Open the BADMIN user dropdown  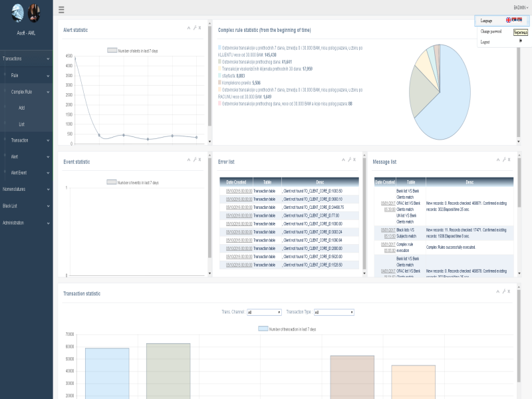[521, 7]
